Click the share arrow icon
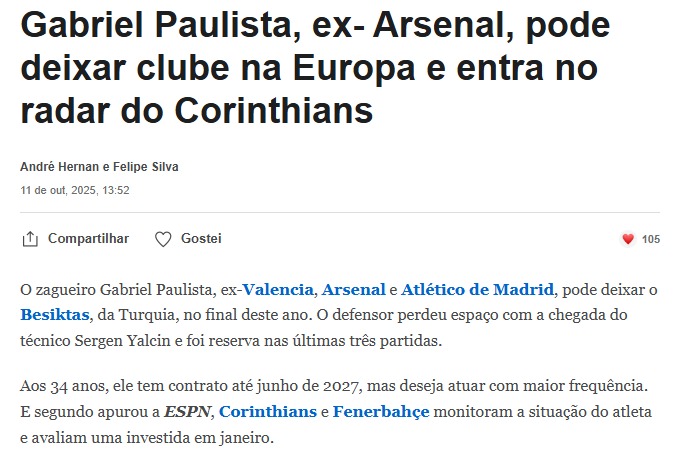687x467 pixels. (x=30, y=239)
